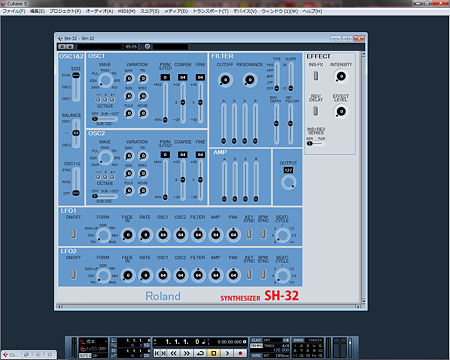This screenshot has width=450, height=360.
Task: Click the OSC1 COARSE tune slider
Action: pyautogui.click(x=183, y=102)
